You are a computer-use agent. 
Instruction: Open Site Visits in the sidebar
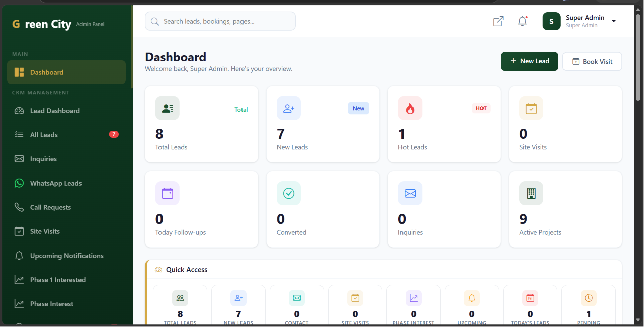(x=66, y=231)
